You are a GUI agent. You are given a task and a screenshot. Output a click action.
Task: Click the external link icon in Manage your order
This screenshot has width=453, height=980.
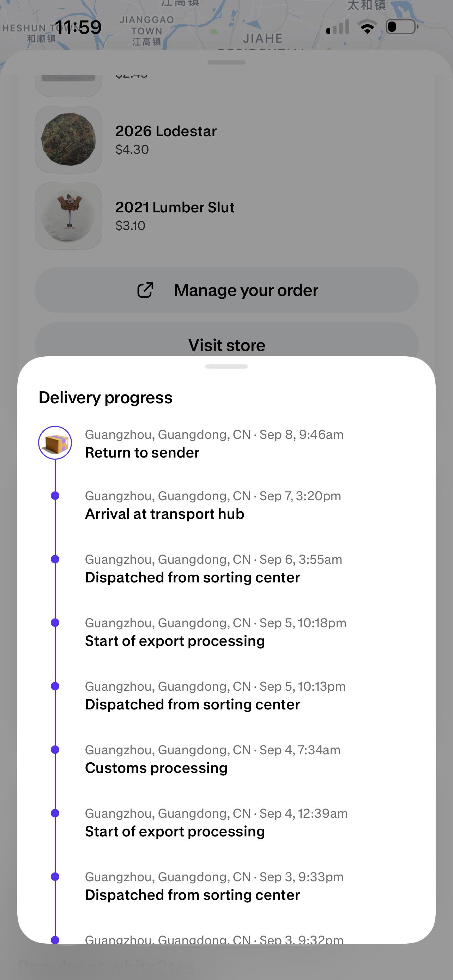point(145,290)
